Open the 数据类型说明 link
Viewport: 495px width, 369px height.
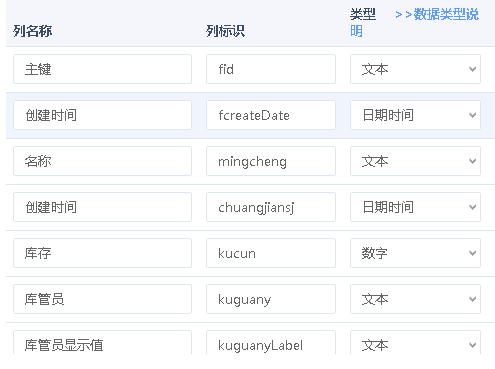437,15
